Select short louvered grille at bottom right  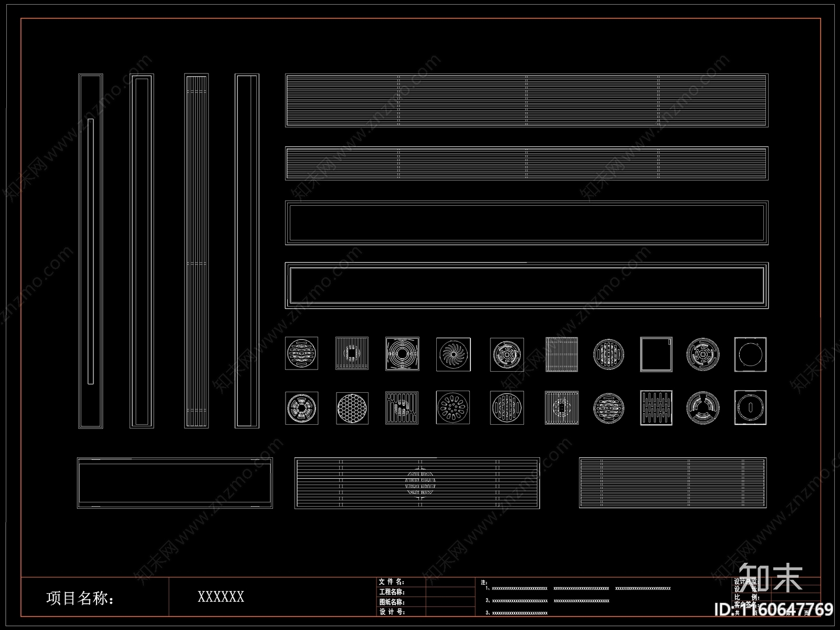[x=673, y=484]
